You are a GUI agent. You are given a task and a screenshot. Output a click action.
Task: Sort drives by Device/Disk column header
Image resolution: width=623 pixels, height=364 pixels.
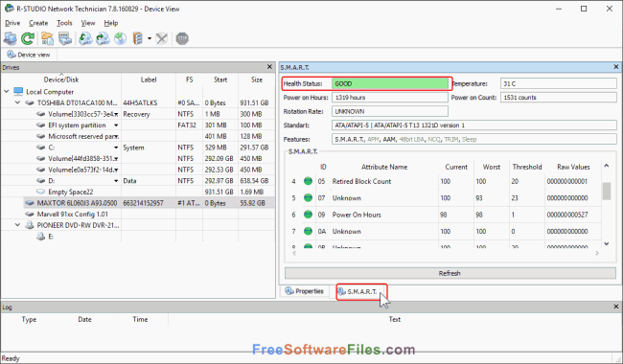[x=61, y=80]
